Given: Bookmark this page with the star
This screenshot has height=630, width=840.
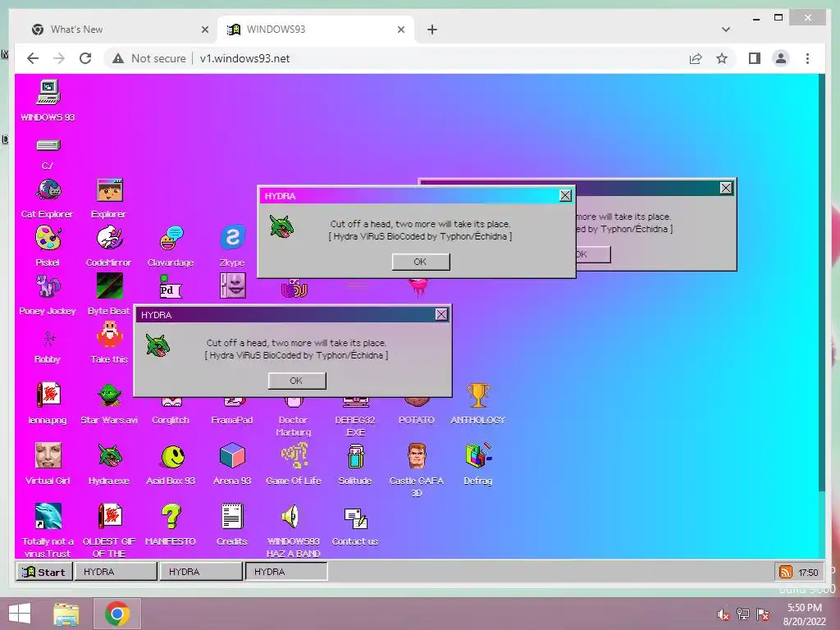Looking at the screenshot, I should (x=722, y=58).
